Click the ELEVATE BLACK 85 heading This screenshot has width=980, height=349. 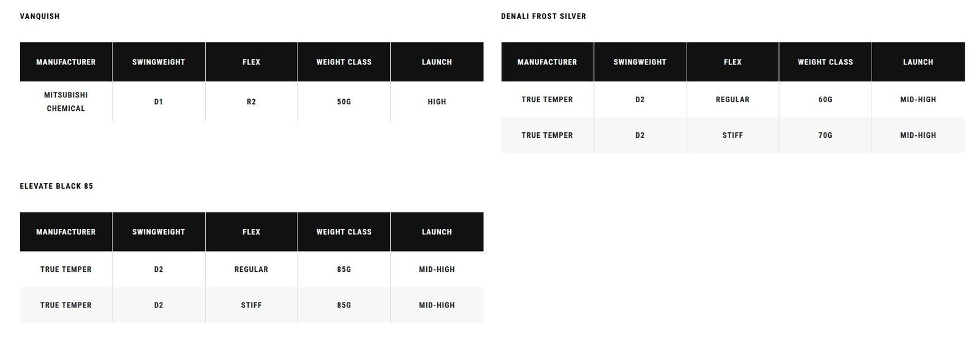[56, 186]
